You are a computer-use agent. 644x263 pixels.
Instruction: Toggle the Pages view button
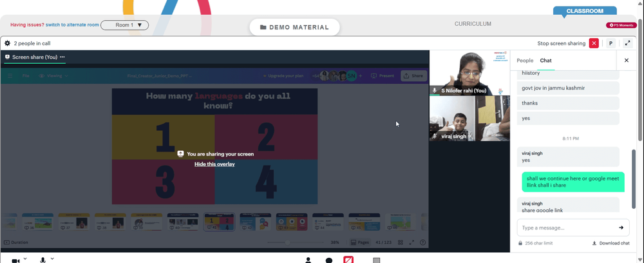(x=360, y=242)
